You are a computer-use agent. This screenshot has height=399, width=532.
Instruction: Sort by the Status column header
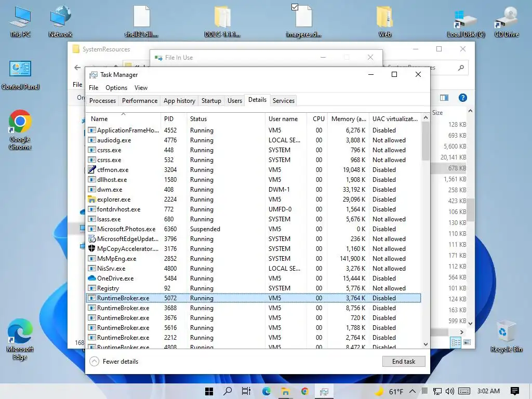coord(225,119)
